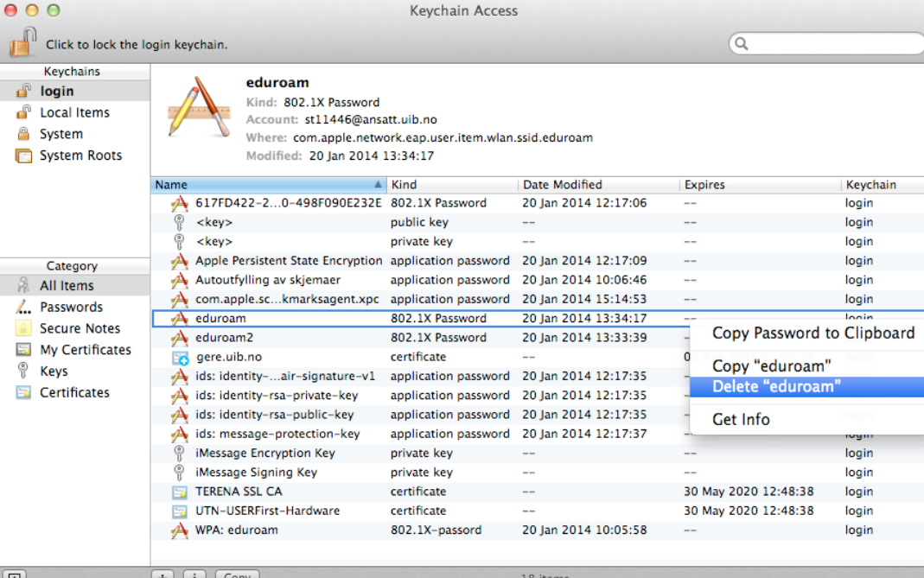Toggle Name column sort arrow
The height and width of the screenshot is (578, 924).
click(x=378, y=184)
